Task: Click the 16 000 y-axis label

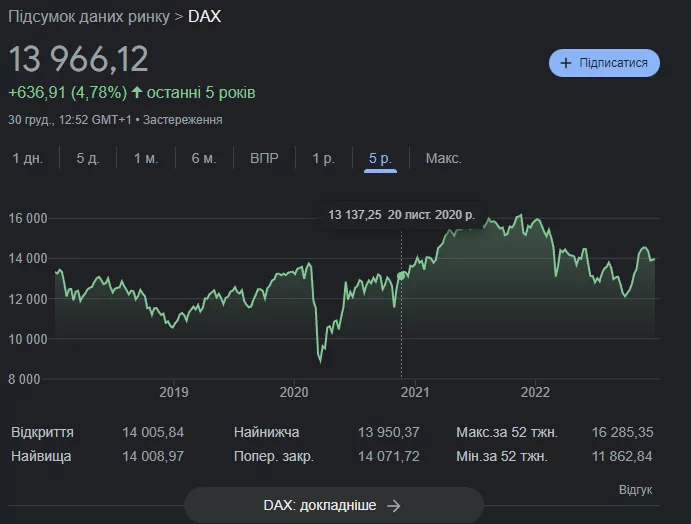Action: 28,219
